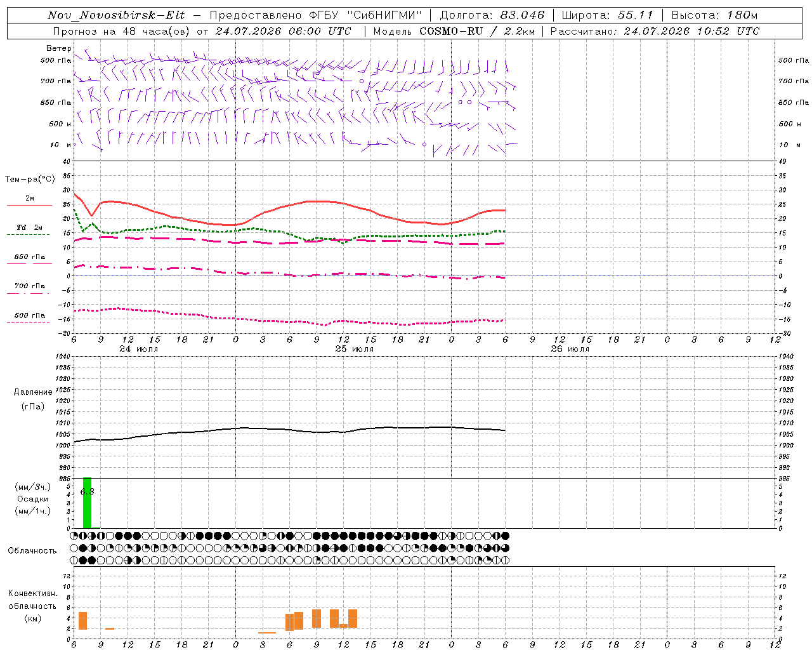Click the 25 июля date label
Screen dimensions: 812x650
(x=354, y=348)
